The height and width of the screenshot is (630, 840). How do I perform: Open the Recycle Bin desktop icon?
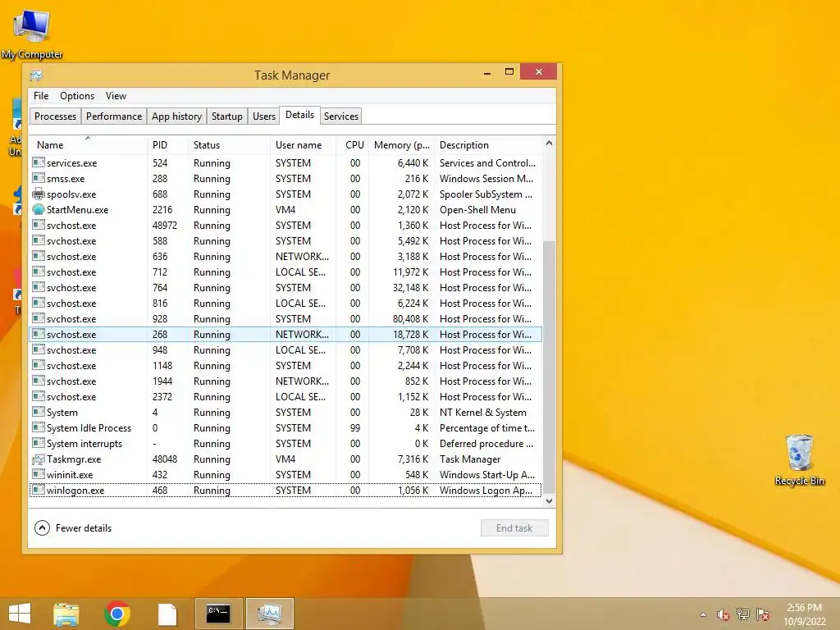[799, 459]
